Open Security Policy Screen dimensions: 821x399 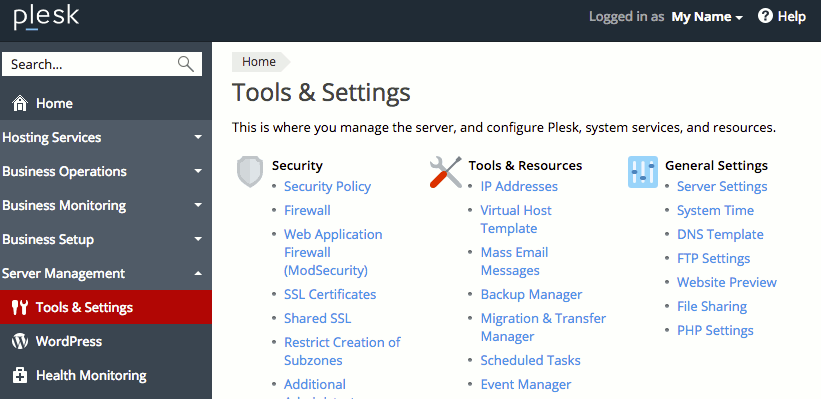[327, 186]
